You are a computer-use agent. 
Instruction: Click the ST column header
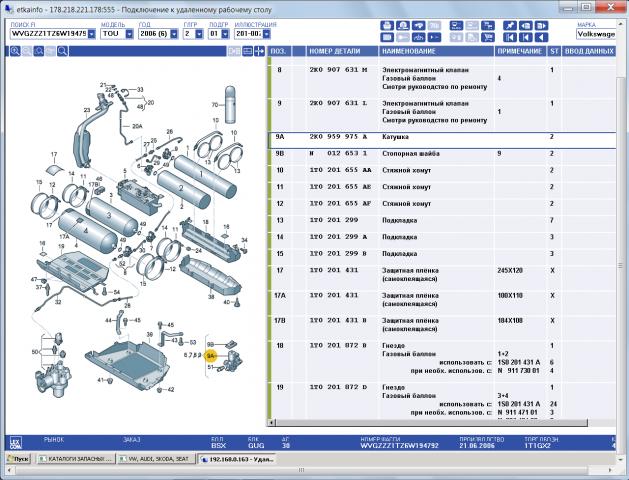(x=554, y=51)
